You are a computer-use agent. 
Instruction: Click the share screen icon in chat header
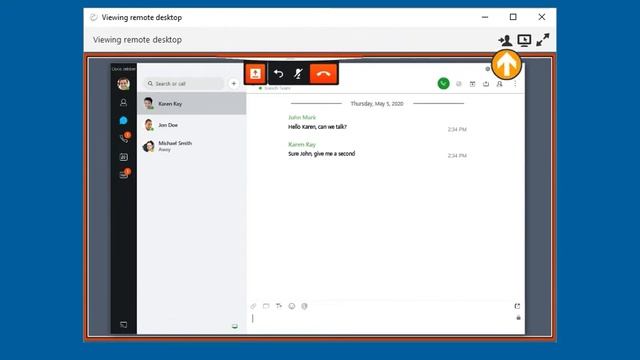pos(486,84)
